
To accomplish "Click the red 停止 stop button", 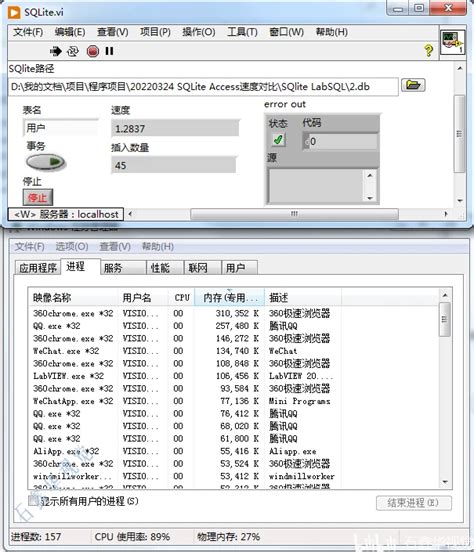I will click(x=38, y=197).
